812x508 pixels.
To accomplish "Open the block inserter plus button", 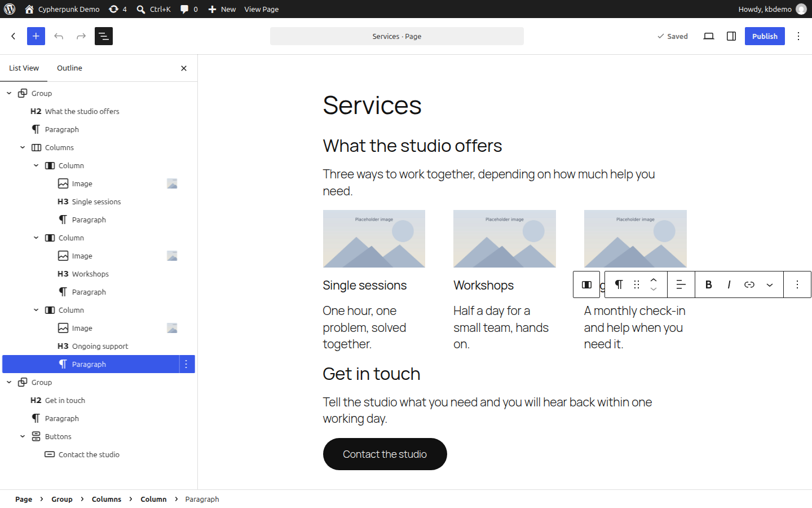I will pos(36,36).
